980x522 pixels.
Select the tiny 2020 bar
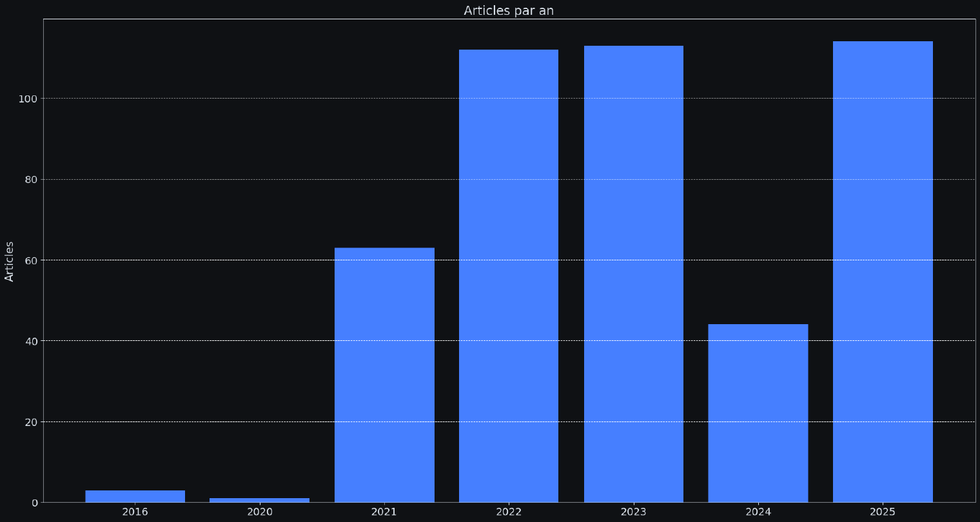[x=259, y=500]
